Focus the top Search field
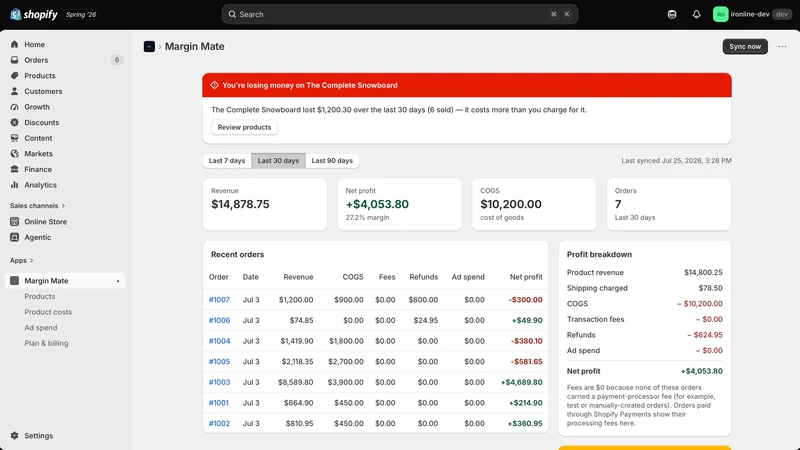The height and width of the screenshot is (450, 800). pyautogui.click(x=399, y=14)
